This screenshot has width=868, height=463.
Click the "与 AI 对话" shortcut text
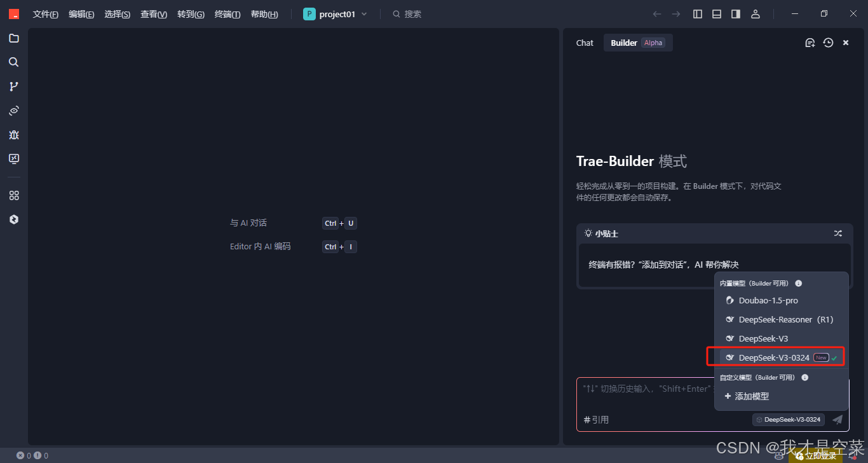click(248, 223)
